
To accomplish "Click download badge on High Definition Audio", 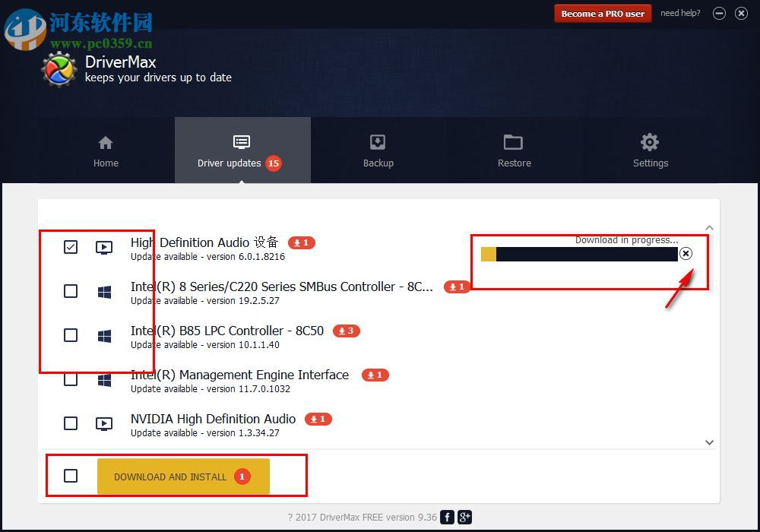I will tap(302, 242).
